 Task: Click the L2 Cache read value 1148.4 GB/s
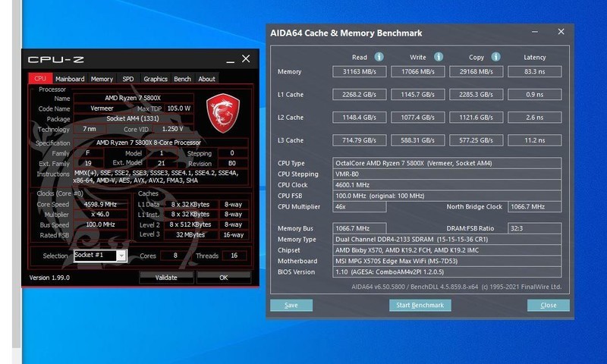pyautogui.click(x=359, y=118)
